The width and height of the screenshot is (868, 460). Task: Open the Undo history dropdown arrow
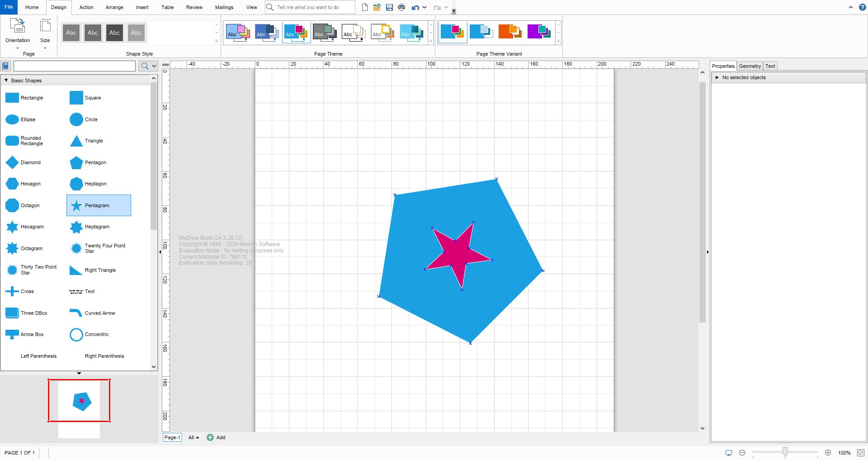tap(425, 7)
